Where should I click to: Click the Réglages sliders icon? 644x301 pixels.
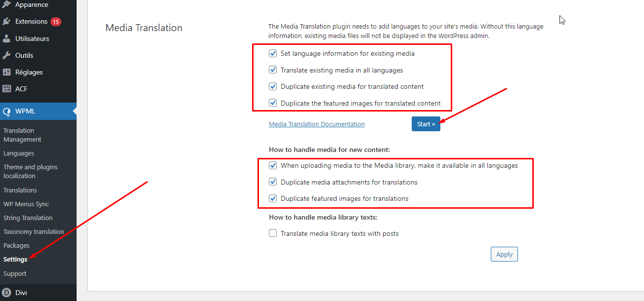pyautogui.click(x=6, y=72)
